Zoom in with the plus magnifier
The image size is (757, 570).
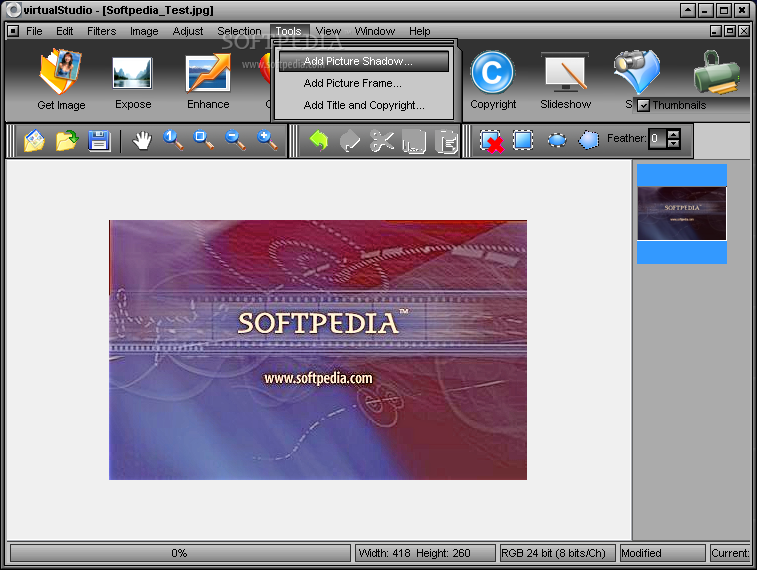pos(267,140)
